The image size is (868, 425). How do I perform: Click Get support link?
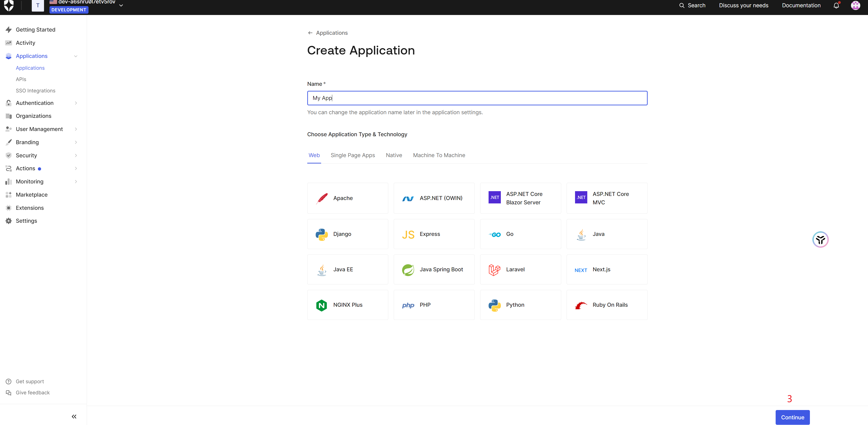click(x=30, y=381)
